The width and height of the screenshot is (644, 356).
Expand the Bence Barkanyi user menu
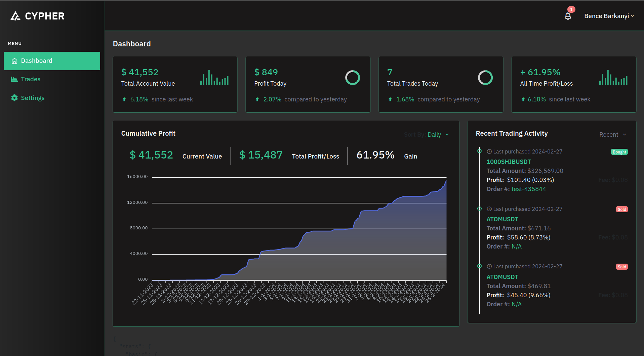coord(609,16)
